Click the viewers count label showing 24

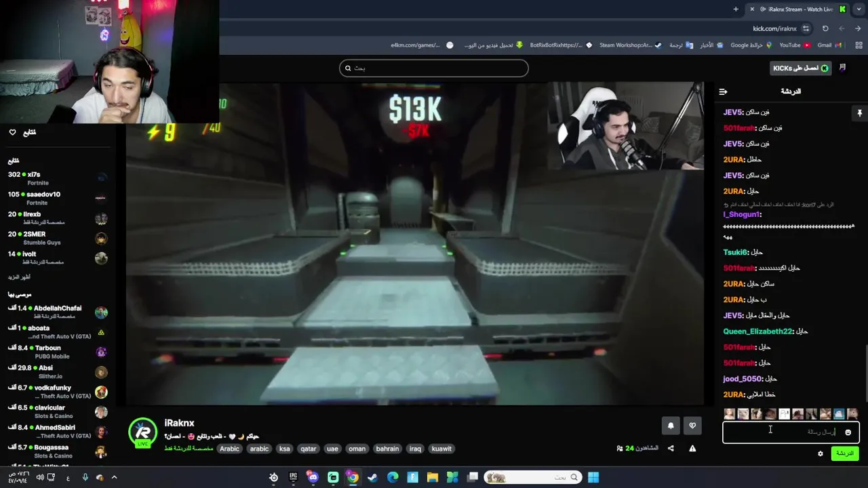click(637, 448)
